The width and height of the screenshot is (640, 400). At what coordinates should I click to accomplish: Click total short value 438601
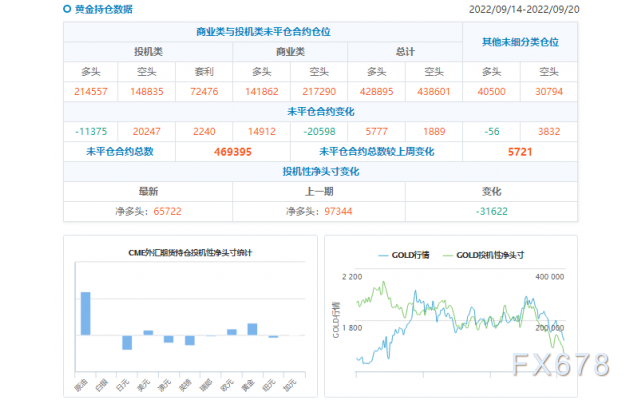[x=433, y=92]
